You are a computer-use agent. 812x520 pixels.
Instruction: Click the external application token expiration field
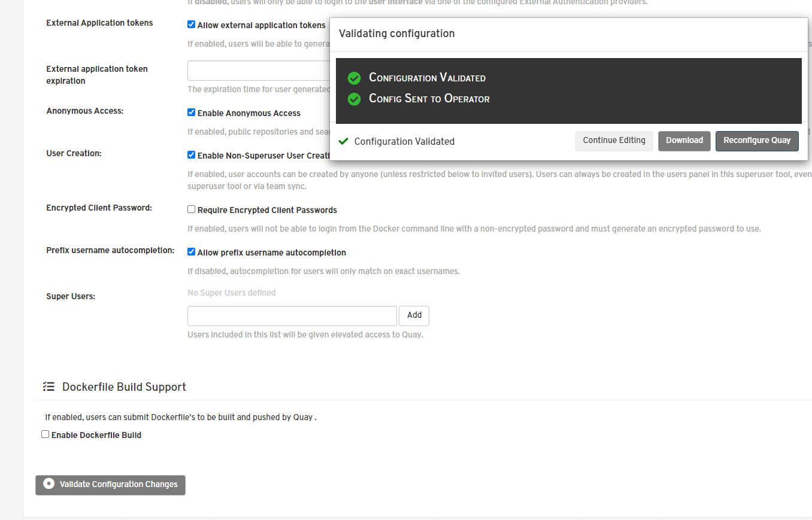259,71
